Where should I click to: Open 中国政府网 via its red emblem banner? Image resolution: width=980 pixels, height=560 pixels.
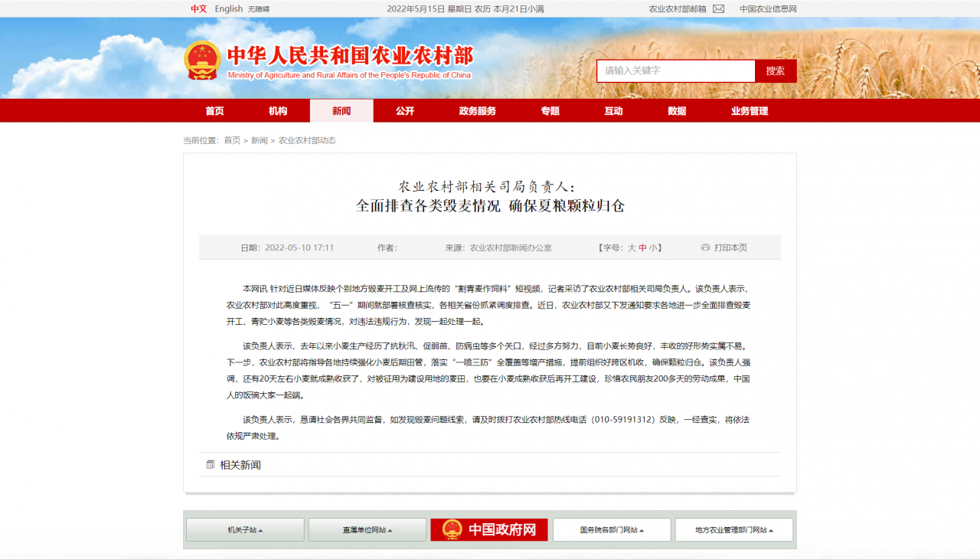488,529
